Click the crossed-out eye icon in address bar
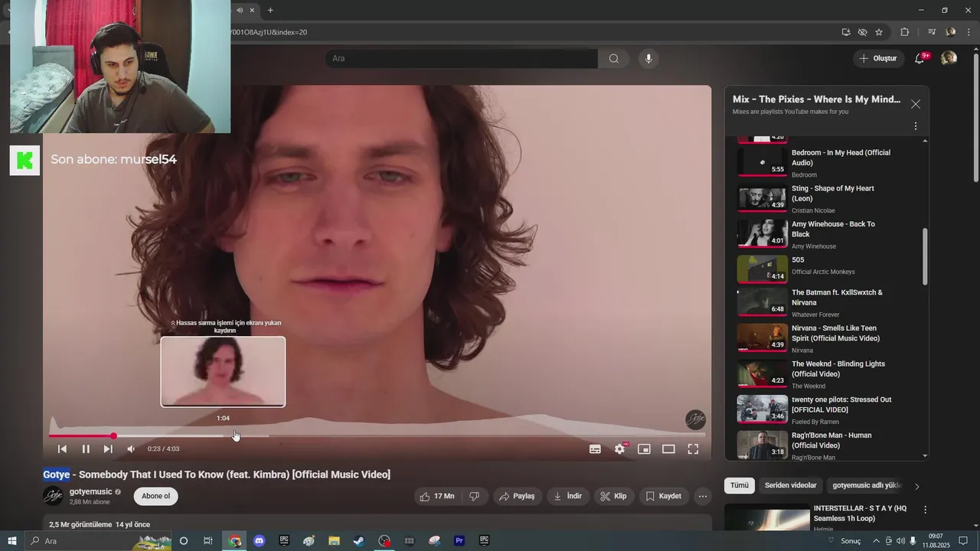 [862, 32]
